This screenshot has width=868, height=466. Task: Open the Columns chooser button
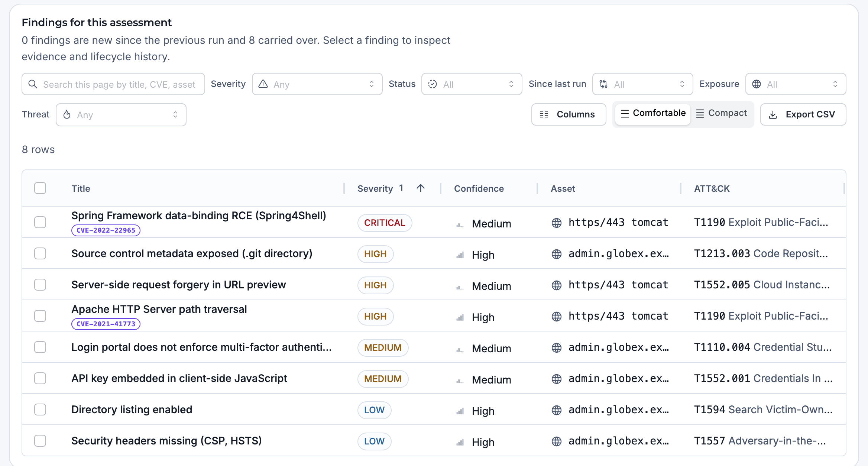[569, 114]
